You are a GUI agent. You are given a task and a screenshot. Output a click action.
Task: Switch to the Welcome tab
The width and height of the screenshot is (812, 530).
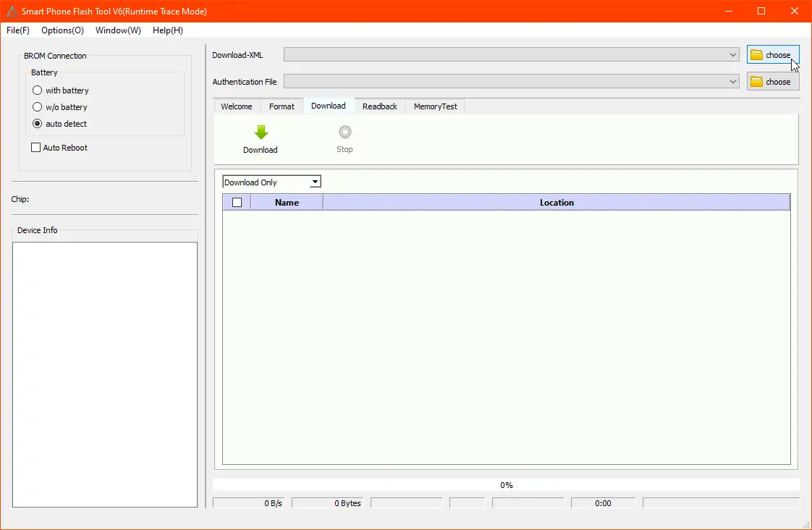(x=237, y=106)
